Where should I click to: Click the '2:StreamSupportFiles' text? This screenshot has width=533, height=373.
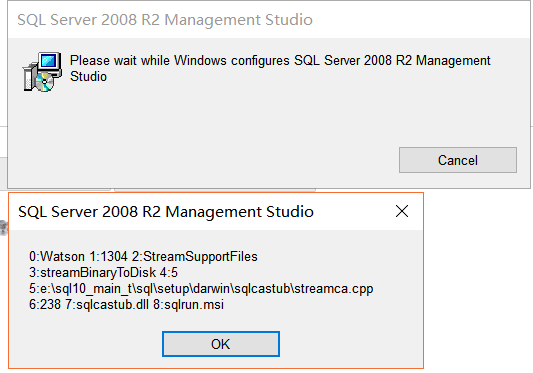coord(194,256)
